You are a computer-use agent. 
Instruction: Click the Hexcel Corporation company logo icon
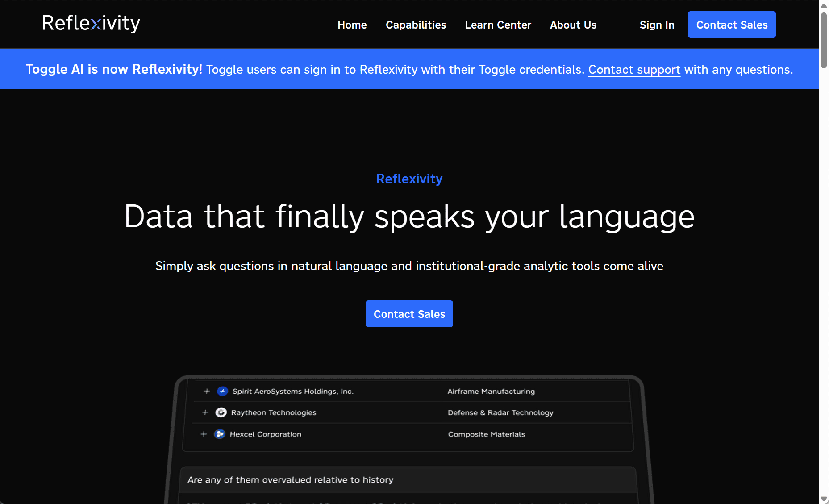pyautogui.click(x=220, y=434)
